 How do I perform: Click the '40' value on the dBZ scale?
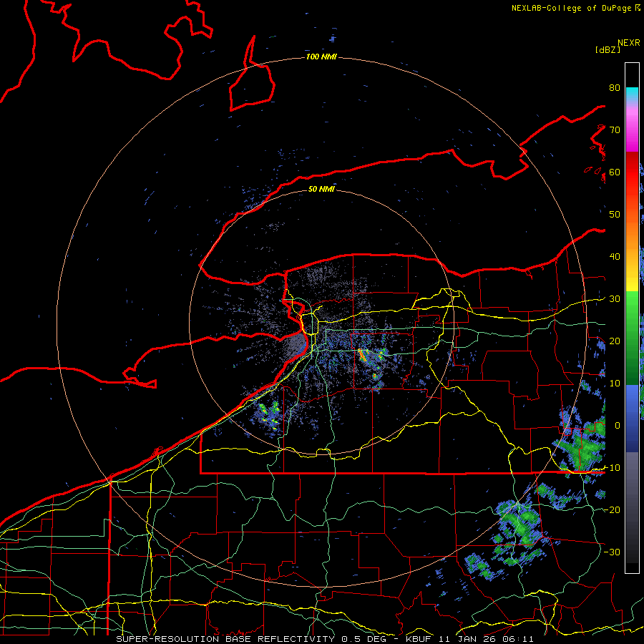(615, 256)
